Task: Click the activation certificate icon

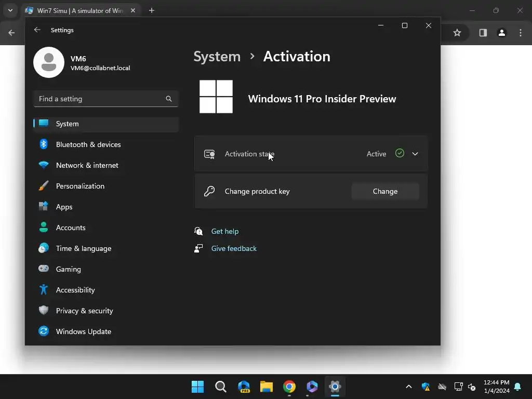Action: pos(209,154)
